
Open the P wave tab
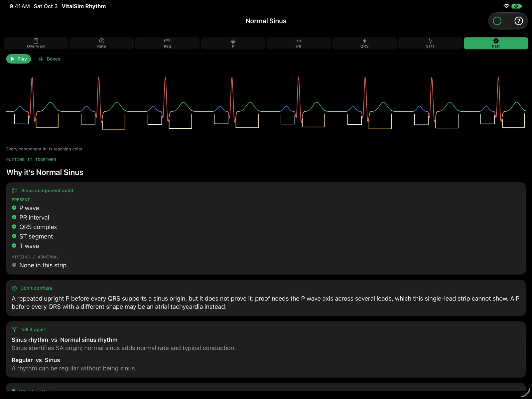point(233,43)
